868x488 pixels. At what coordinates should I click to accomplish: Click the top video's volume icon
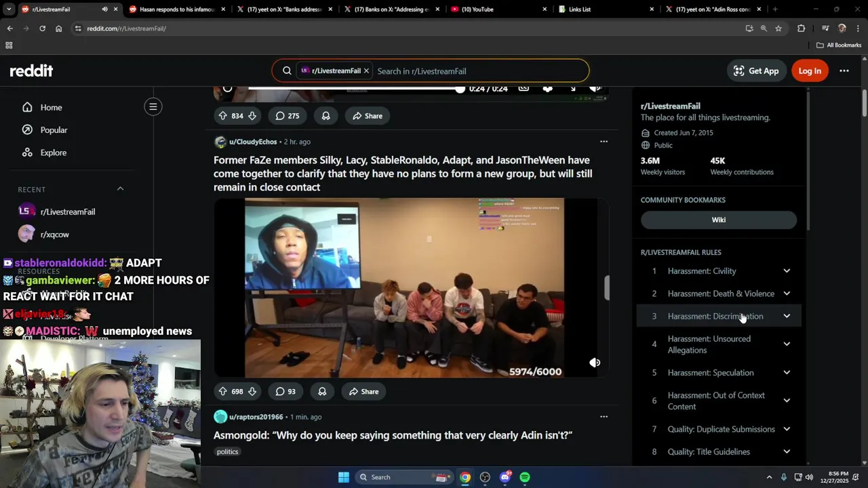coord(595,89)
